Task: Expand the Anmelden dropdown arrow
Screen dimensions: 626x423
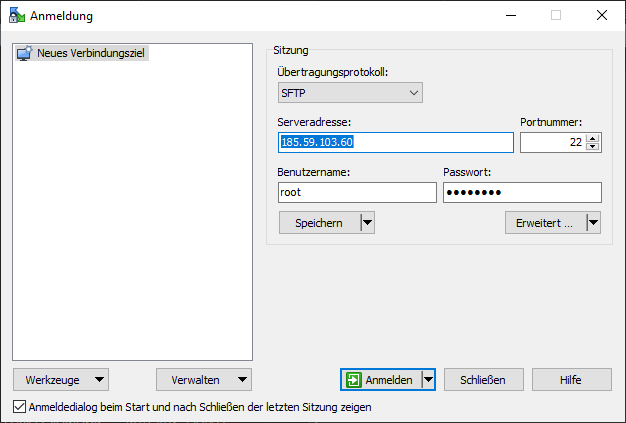Action: [428, 380]
